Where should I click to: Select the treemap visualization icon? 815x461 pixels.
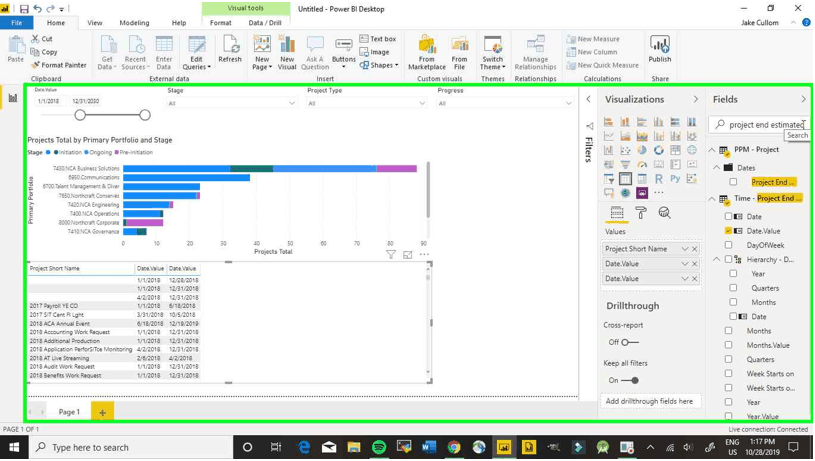(675, 150)
